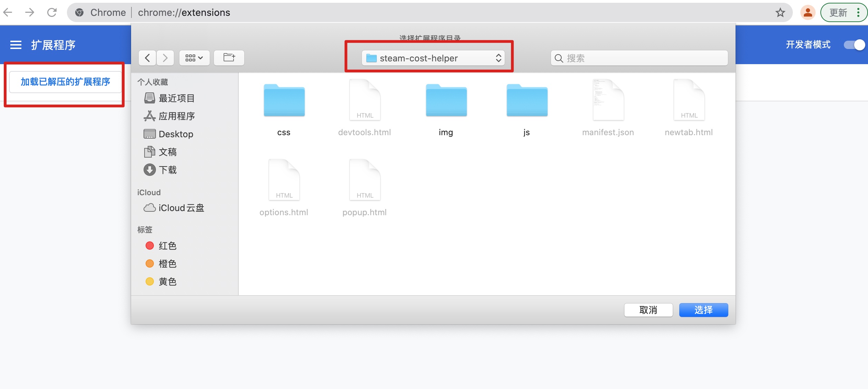Click the browser forward arrow
The width and height of the screenshot is (868, 389).
coord(30,12)
